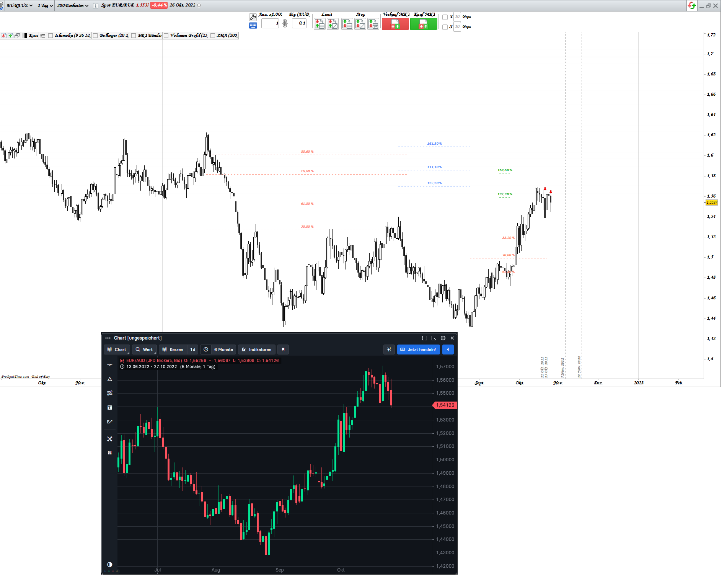Enable the Ichimoku indicator checkbox
Image resolution: width=727 pixels, height=588 pixels.
(50, 36)
